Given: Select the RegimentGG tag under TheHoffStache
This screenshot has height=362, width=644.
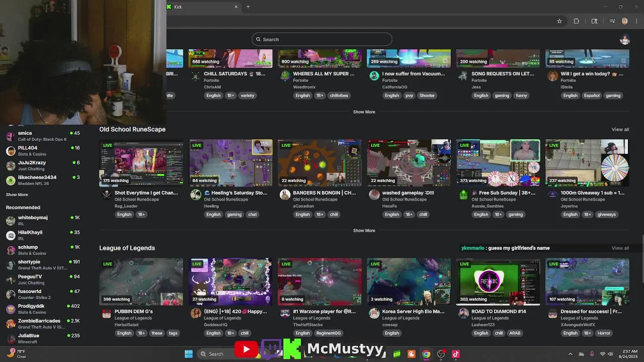Looking at the screenshot, I should click(x=329, y=333).
